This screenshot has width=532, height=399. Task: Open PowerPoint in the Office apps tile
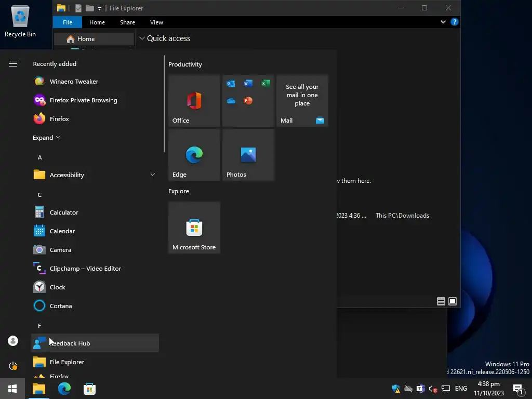pyautogui.click(x=248, y=101)
